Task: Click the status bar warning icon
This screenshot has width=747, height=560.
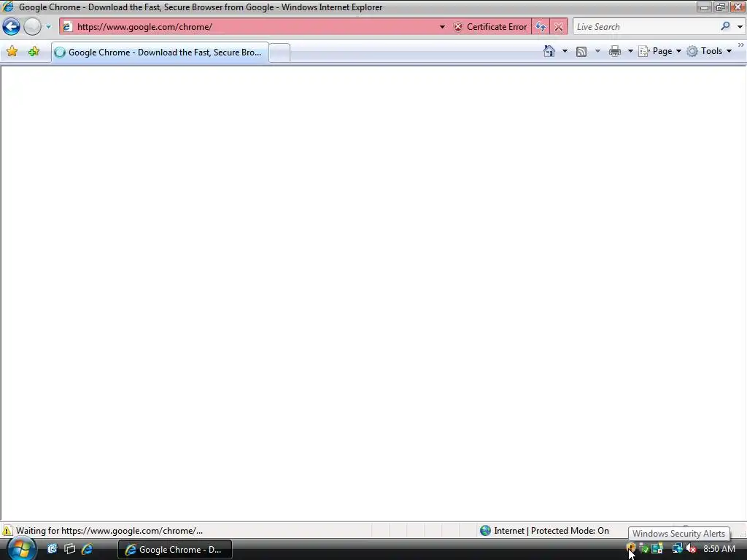Action: coord(7,531)
